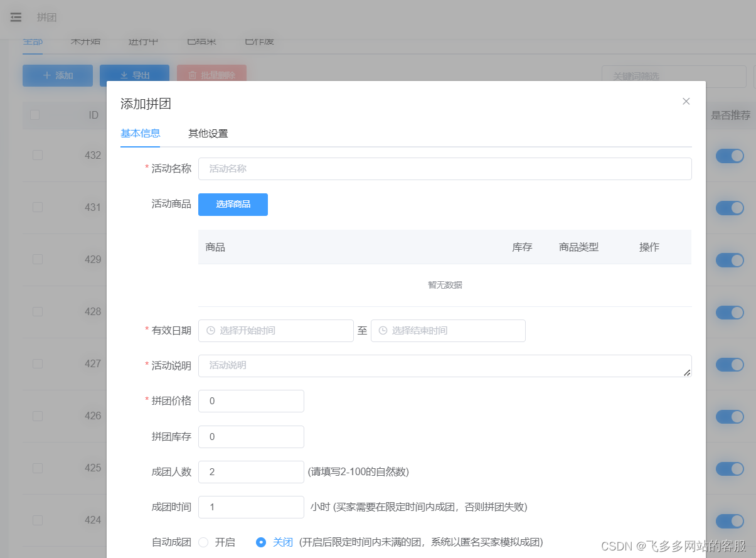The image size is (756, 558).
Task: Close the 添加拼团 dialog
Action: pyautogui.click(x=686, y=101)
